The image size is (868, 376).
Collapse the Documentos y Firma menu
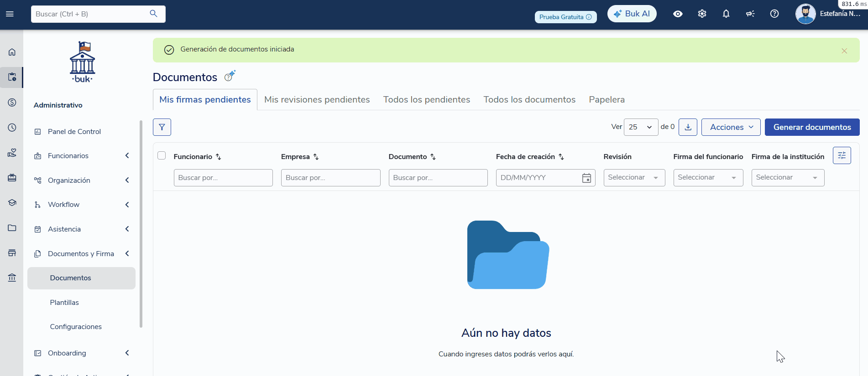coord(82,254)
